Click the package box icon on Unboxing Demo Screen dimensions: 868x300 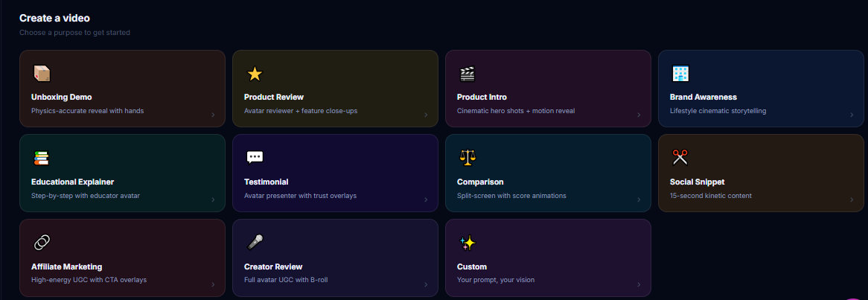click(42, 74)
